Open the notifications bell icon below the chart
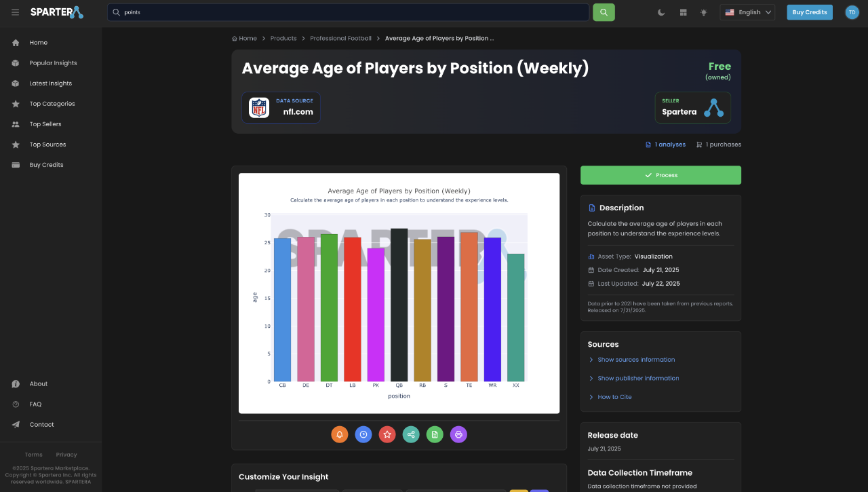 point(340,434)
